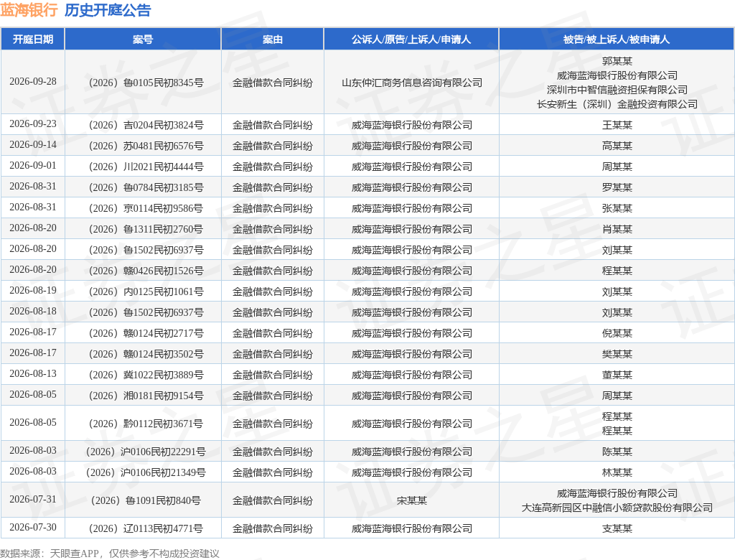Click the 案由 column header

272,39
